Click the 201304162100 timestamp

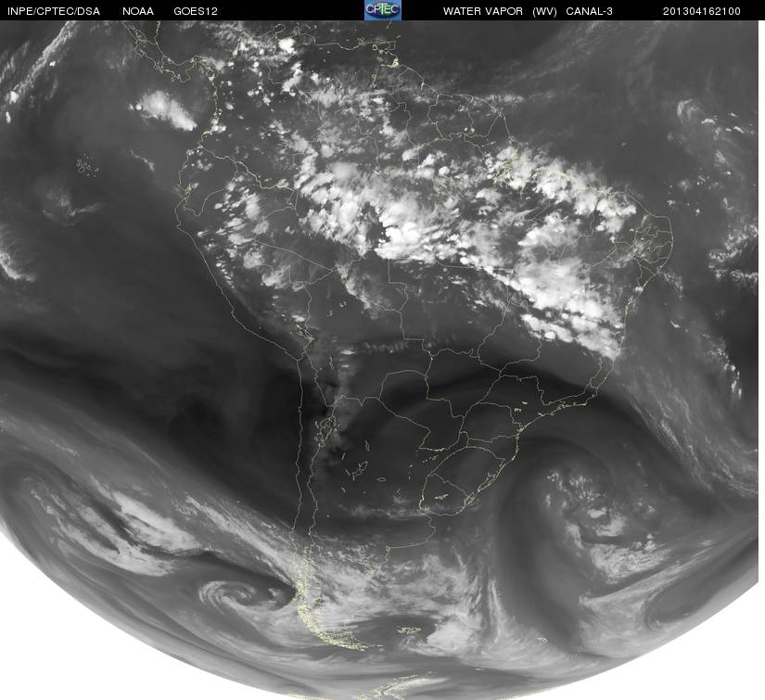pyautogui.click(x=702, y=11)
